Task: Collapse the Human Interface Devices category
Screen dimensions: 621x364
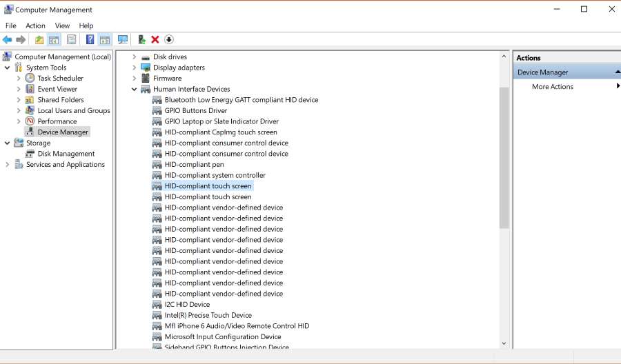Action: 135,89
